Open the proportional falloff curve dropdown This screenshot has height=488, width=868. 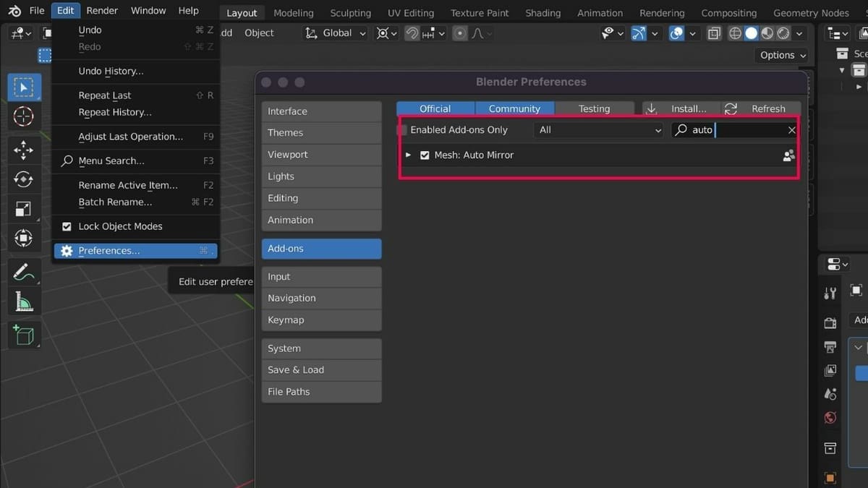(x=481, y=33)
